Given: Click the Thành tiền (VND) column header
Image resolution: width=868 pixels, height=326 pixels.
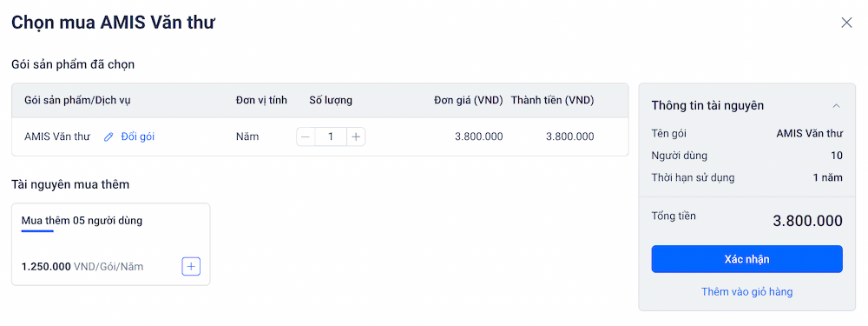Looking at the screenshot, I should (x=552, y=100).
